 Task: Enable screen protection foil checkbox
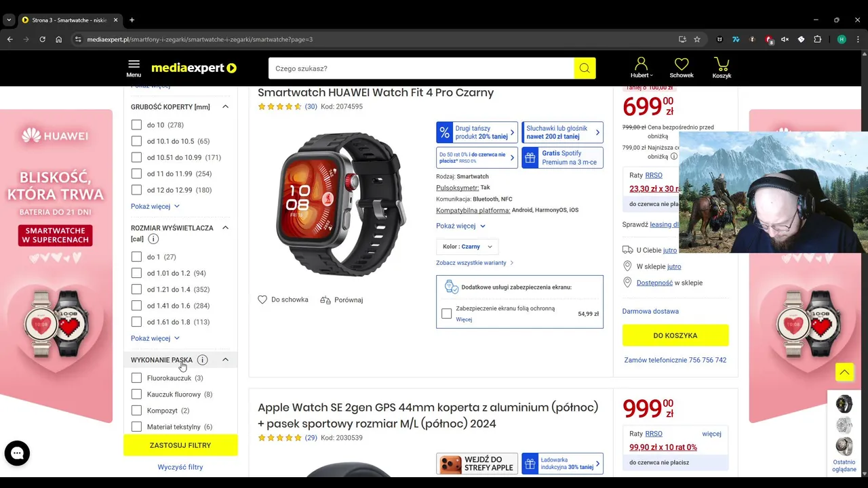(446, 314)
